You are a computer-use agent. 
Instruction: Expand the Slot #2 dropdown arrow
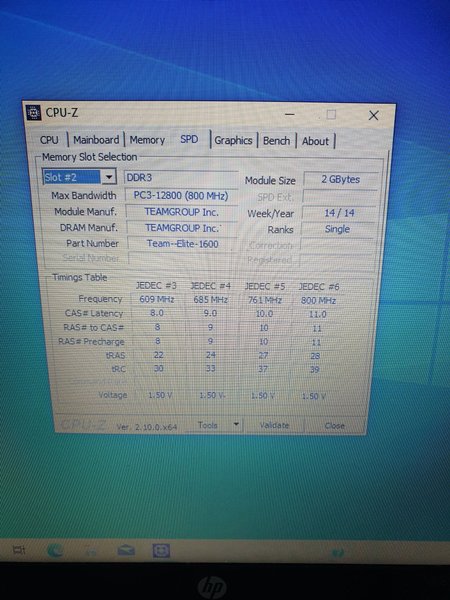click(109, 177)
